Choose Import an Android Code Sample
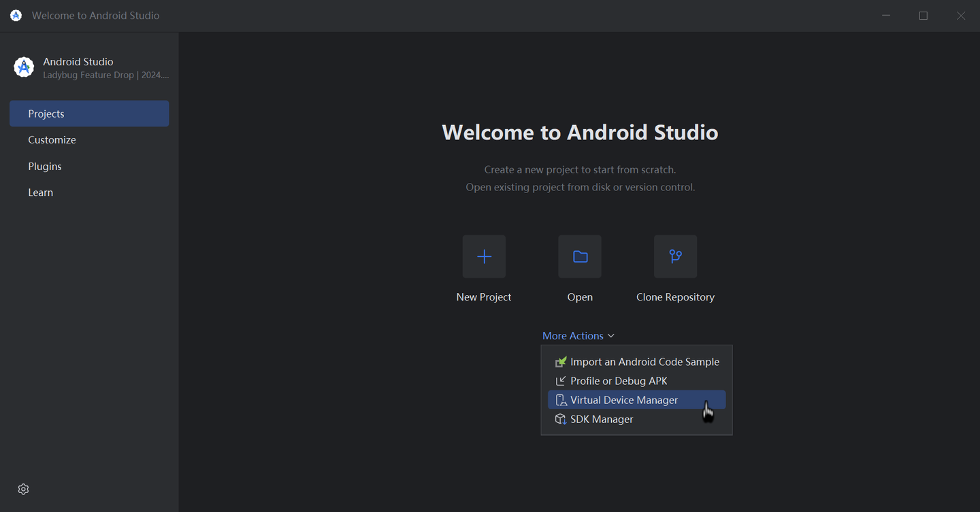 644,361
